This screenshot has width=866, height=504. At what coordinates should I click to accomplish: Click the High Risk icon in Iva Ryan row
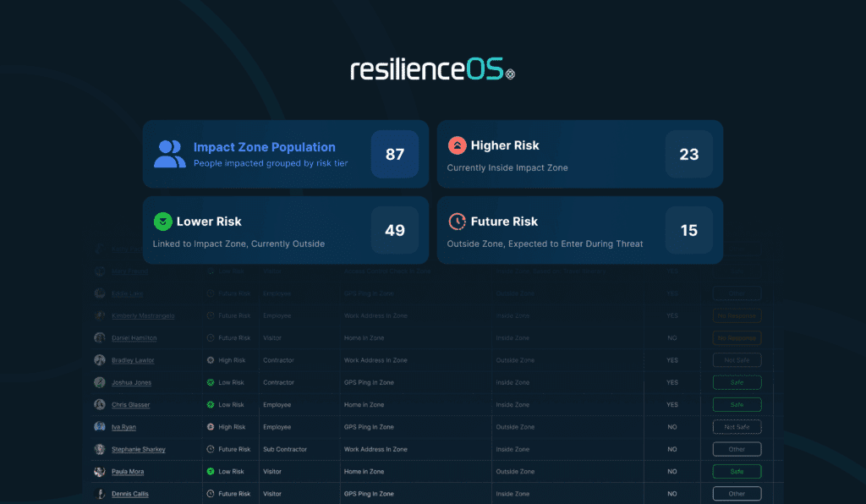click(x=211, y=427)
